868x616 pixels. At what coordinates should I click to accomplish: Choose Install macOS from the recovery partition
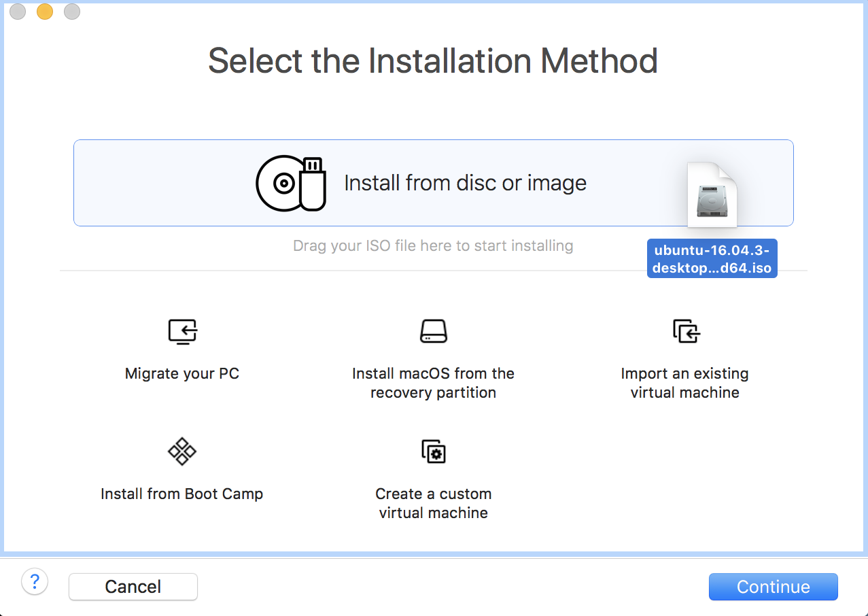pyautogui.click(x=434, y=383)
